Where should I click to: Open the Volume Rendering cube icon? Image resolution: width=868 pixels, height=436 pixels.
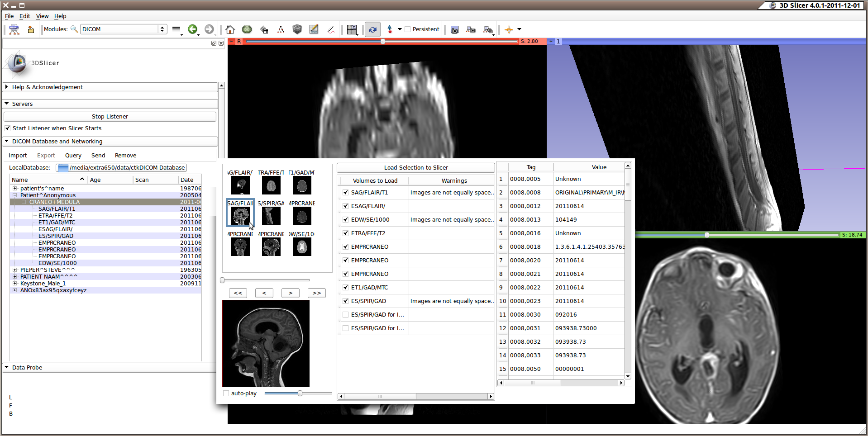click(297, 29)
